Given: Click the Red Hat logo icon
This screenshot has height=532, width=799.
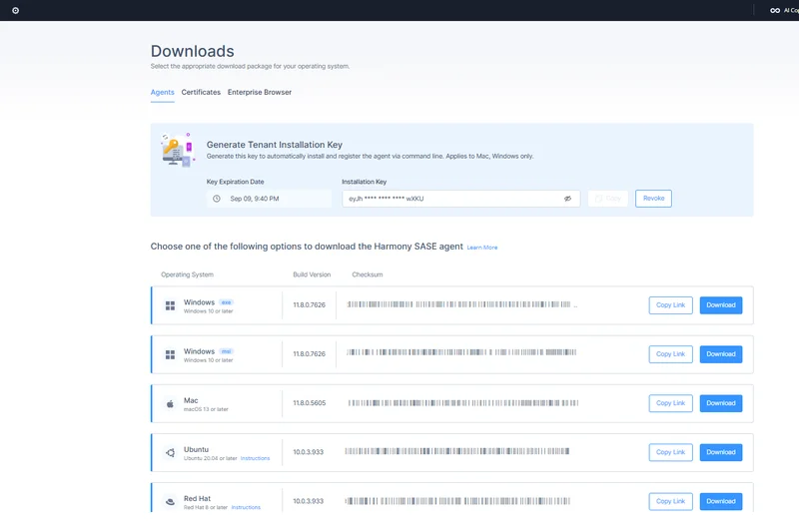Looking at the screenshot, I should [x=170, y=501].
